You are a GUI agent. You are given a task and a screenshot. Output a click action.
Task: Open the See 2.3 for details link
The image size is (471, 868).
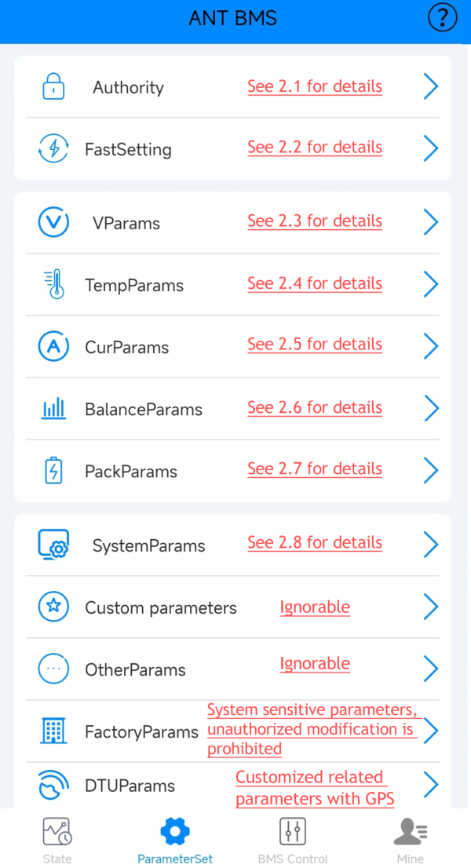click(315, 221)
